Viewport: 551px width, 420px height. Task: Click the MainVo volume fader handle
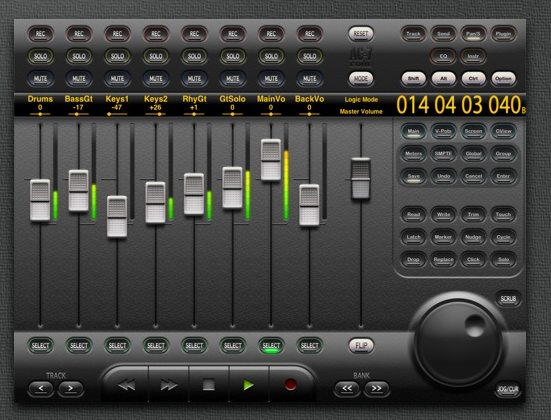[271, 160]
